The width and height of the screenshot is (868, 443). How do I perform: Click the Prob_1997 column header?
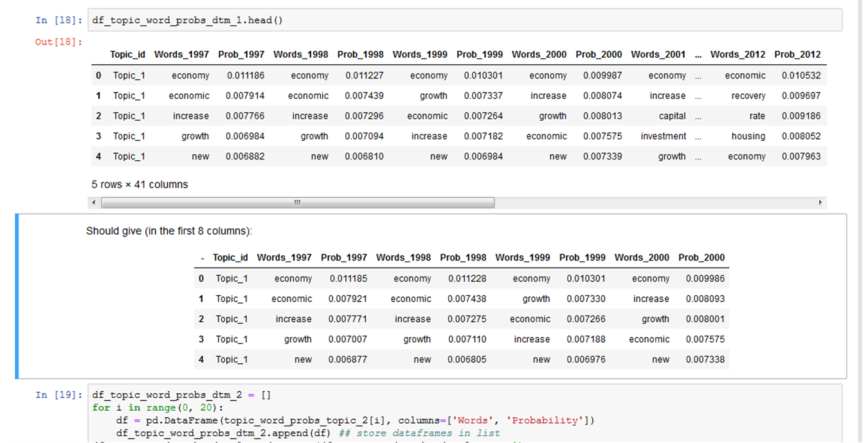tap(241, 55)
